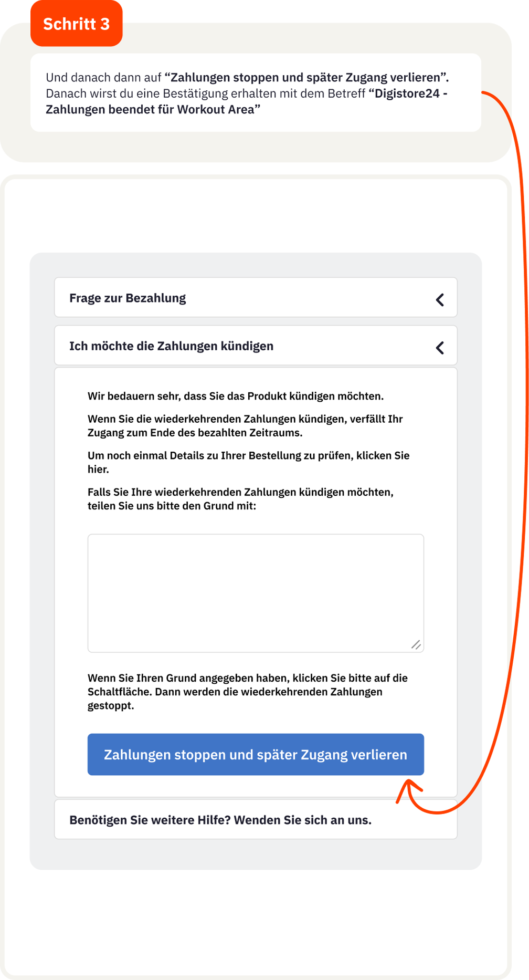Viewport: 529px width, 980px height.
Task: Click the "teilen Sie uns bitte den Grund mit" text
Action: pyautogui.click(x=172, y=506)
